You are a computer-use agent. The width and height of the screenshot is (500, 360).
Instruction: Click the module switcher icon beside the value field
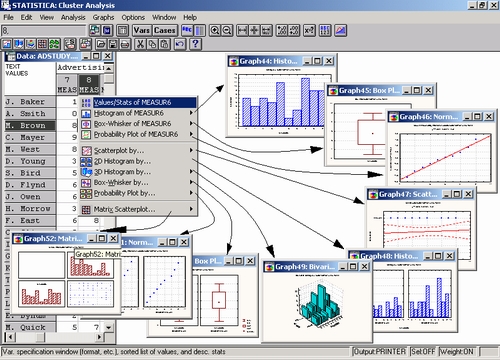tap(94, 31)
